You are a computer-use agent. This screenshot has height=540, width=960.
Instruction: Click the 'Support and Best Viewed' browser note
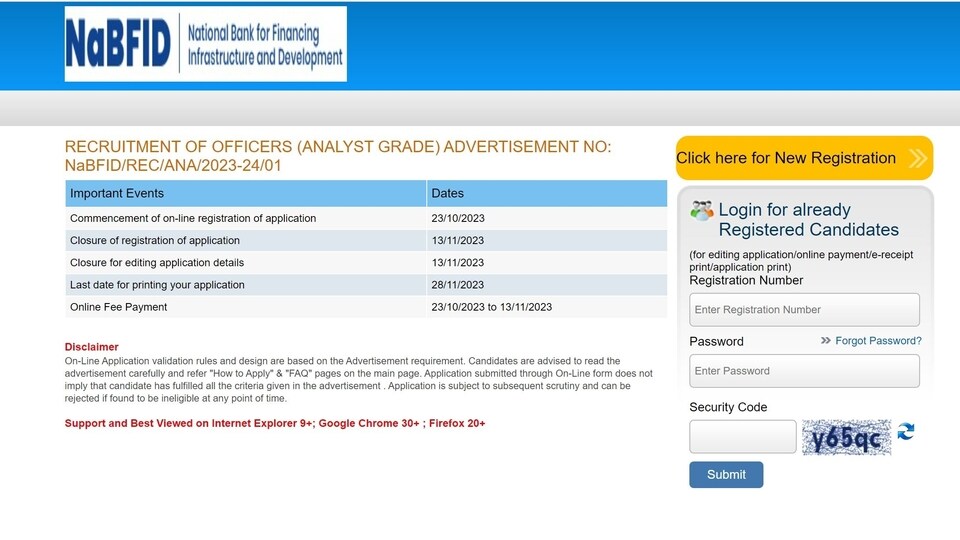[x=275, y=423]
